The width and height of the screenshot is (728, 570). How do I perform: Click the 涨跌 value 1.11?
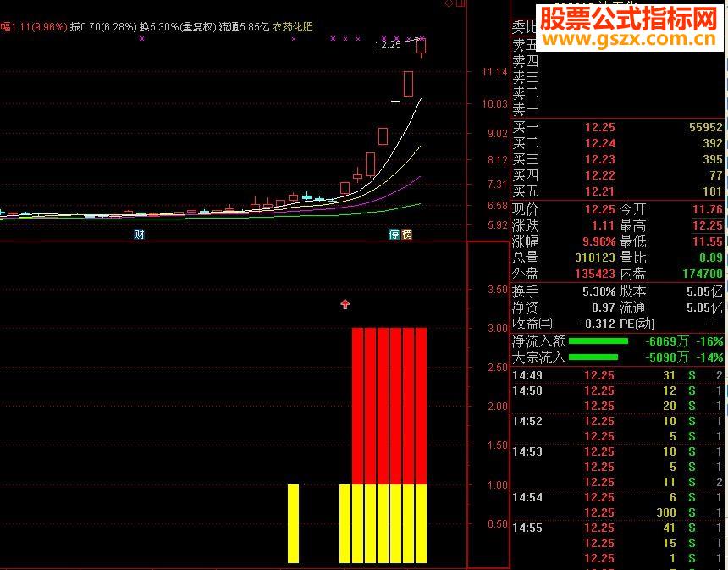coord(603,226)
